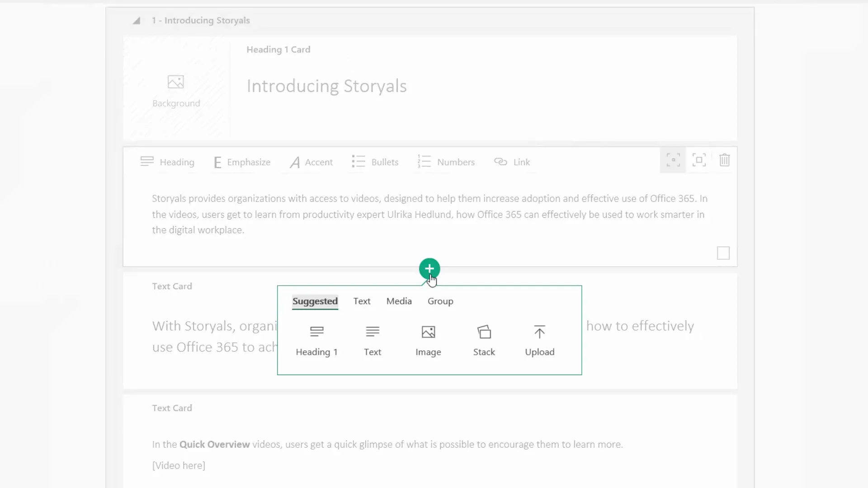Insert a Bullets list

pyautogui.click(x=375, y=162)
